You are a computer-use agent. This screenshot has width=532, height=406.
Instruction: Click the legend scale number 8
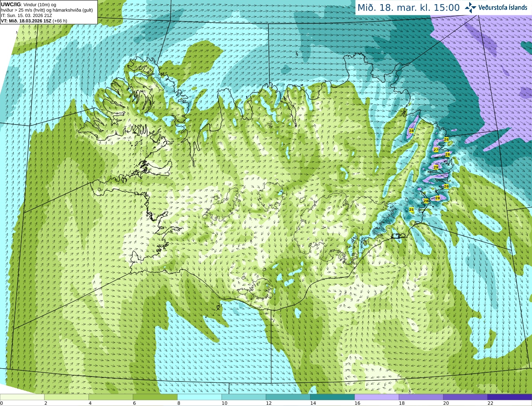(x=179, y=403)
